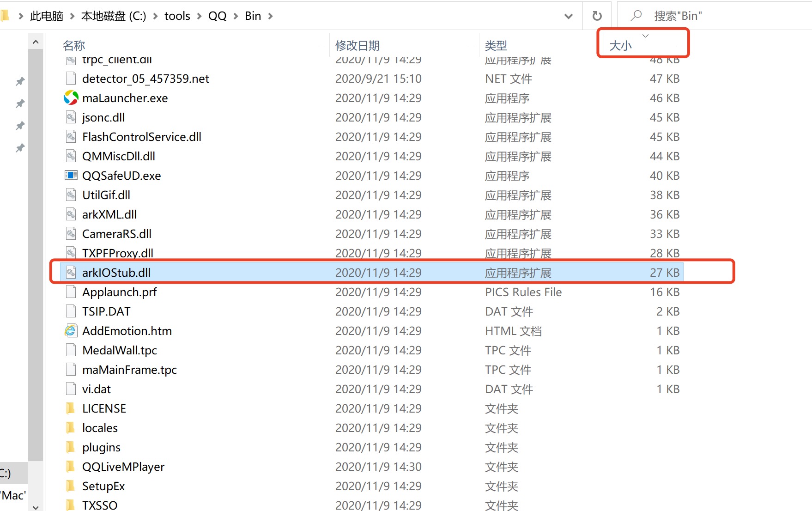
Task: Collapse navigation pane with up arrow
Action: (36, 42)
